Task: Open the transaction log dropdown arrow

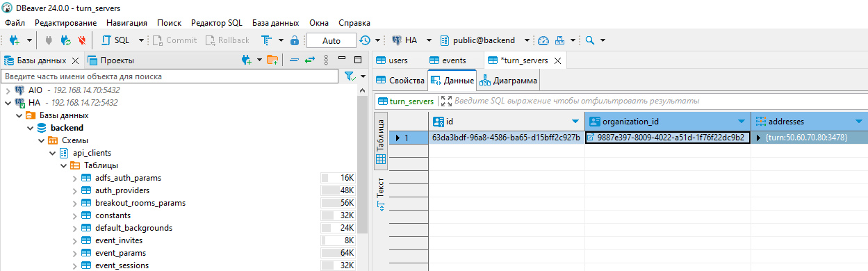Action: [377, 40]
